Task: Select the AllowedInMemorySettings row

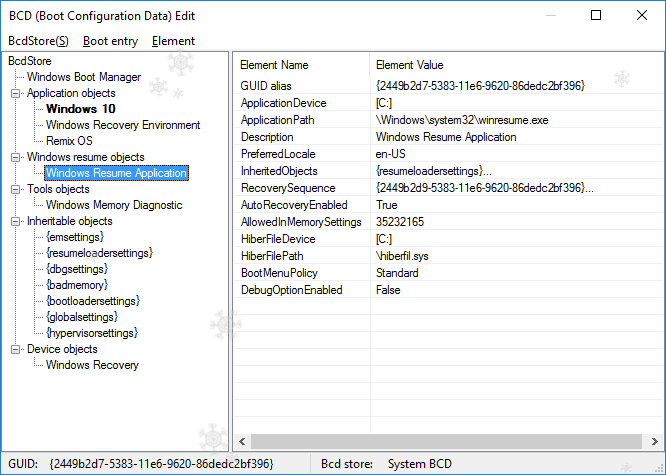Action: pos(449,222)
